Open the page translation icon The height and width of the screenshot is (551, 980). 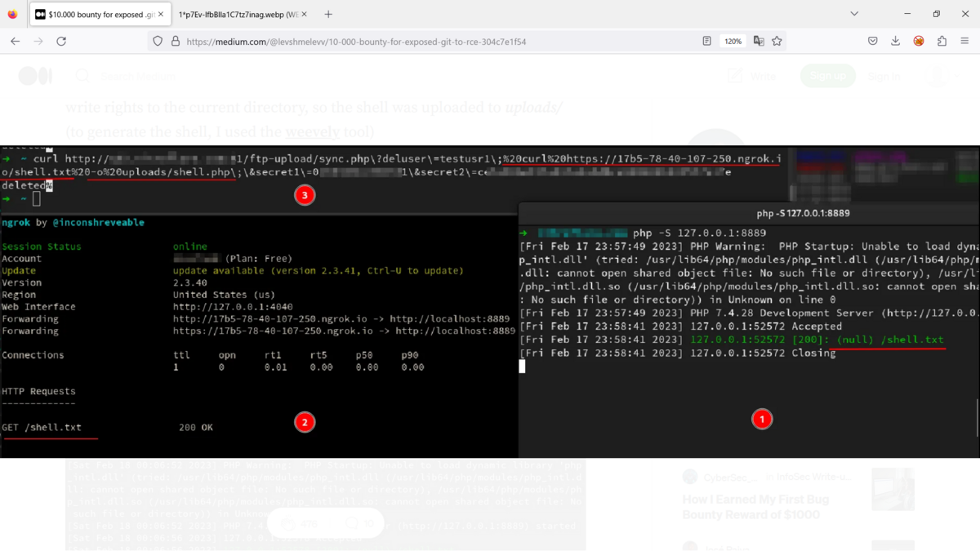click(x=759, y=41)
